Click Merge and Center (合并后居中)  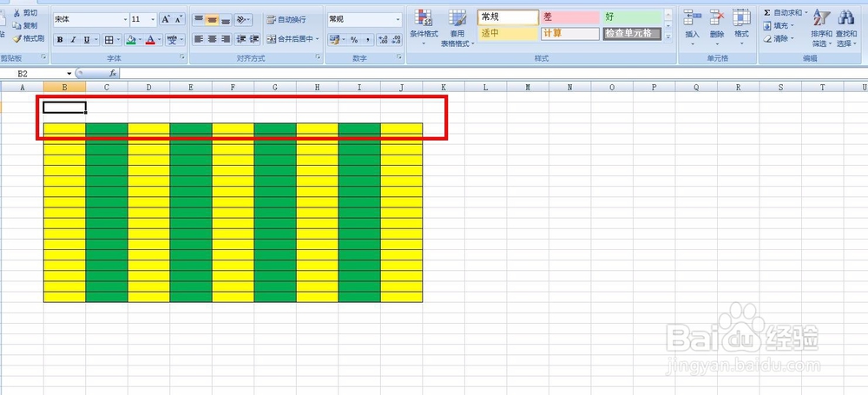click(293, 39)
